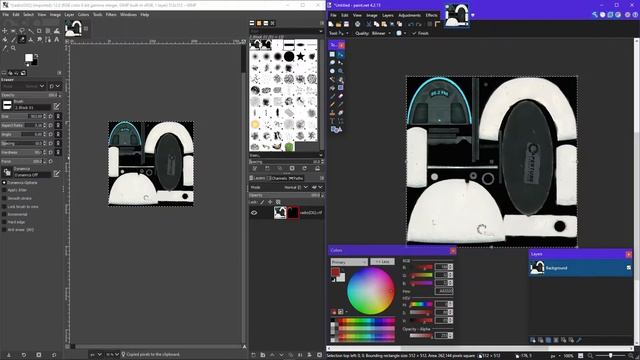Switch to Paths tab in GIMP dock

click(x=296, y=178)
